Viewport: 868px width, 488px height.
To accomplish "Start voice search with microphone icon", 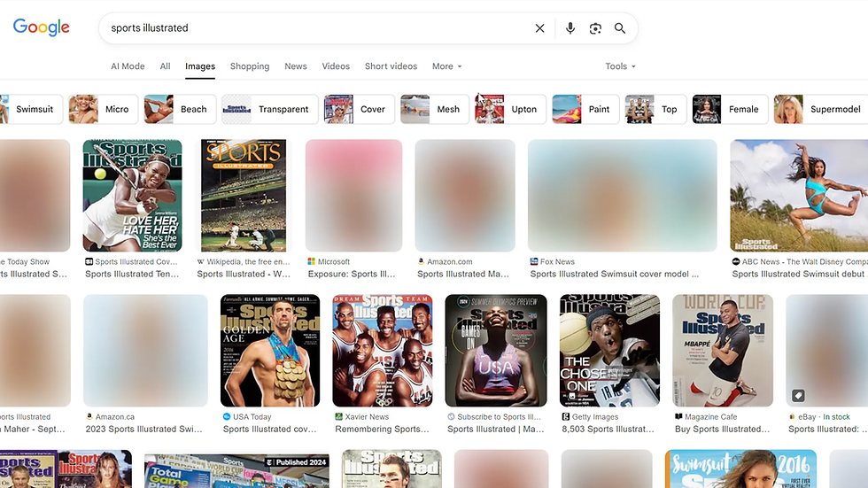I will 570,28.
